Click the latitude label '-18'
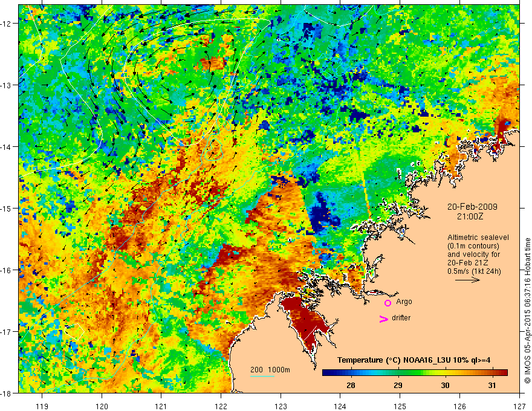The image size is (532, 411). tap(7, 393)
